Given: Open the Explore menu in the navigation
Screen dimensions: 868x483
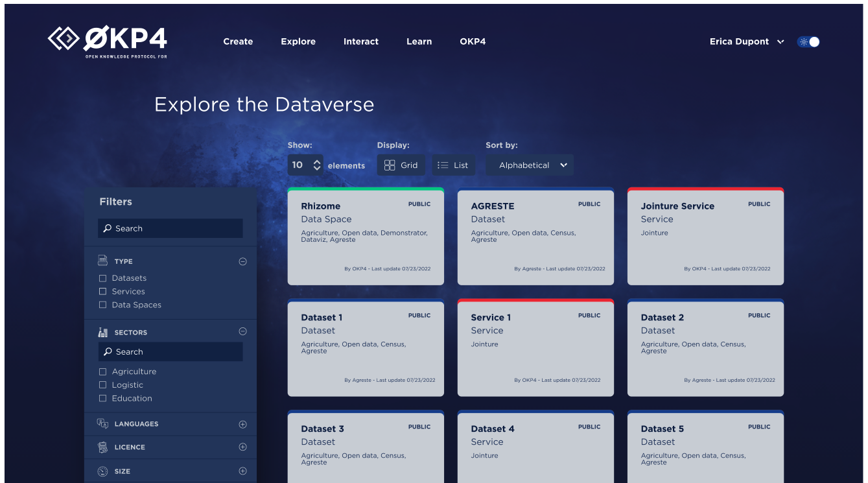Looking at the screenshot, I should (x=298, y=41).
